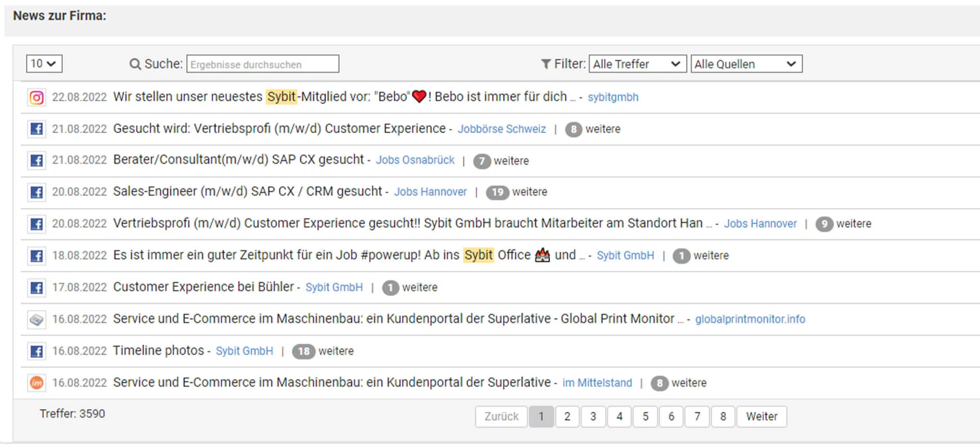Click Facebook icon beside Customer Experience bei Bühler
The width and height of the screenshot is (980, 444).
36,288
